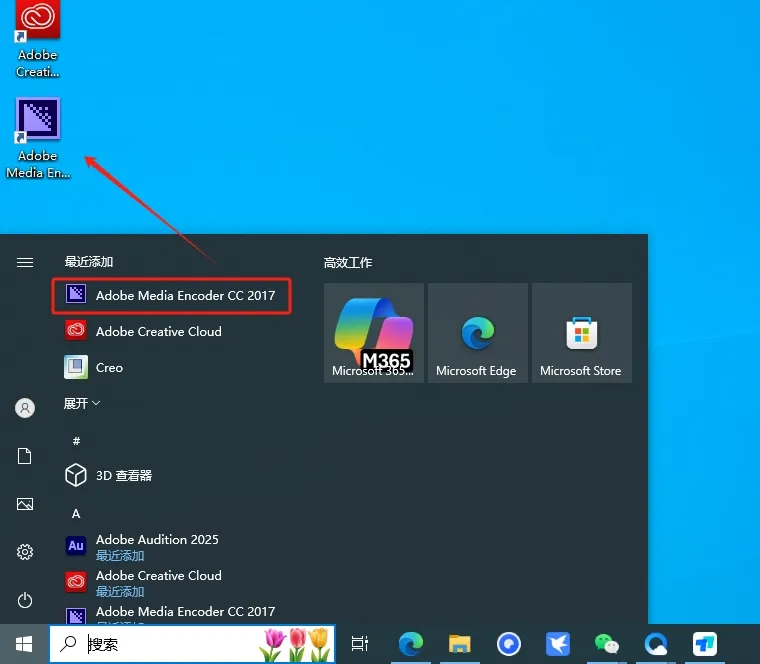Launch Adobe Audition 2025
This screenshot has height=664, width=760.
[x=142, y=546]
